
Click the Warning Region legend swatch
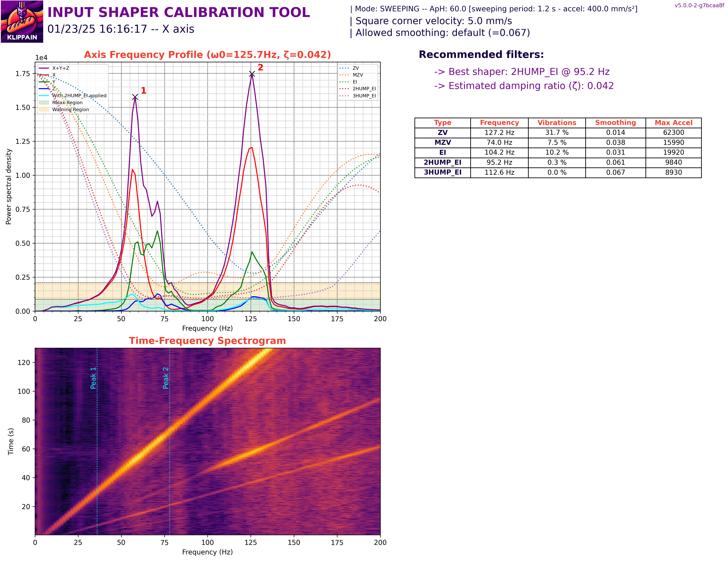pos(44,109)
